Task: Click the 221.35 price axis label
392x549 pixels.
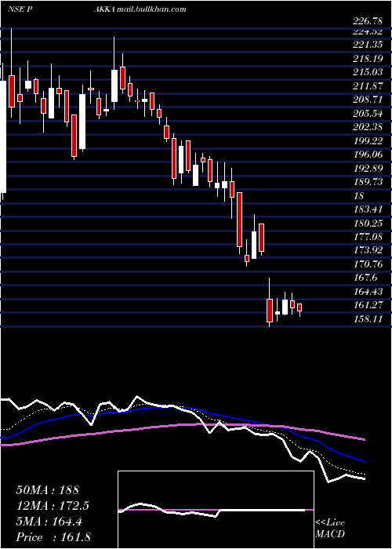Action: 368,45
